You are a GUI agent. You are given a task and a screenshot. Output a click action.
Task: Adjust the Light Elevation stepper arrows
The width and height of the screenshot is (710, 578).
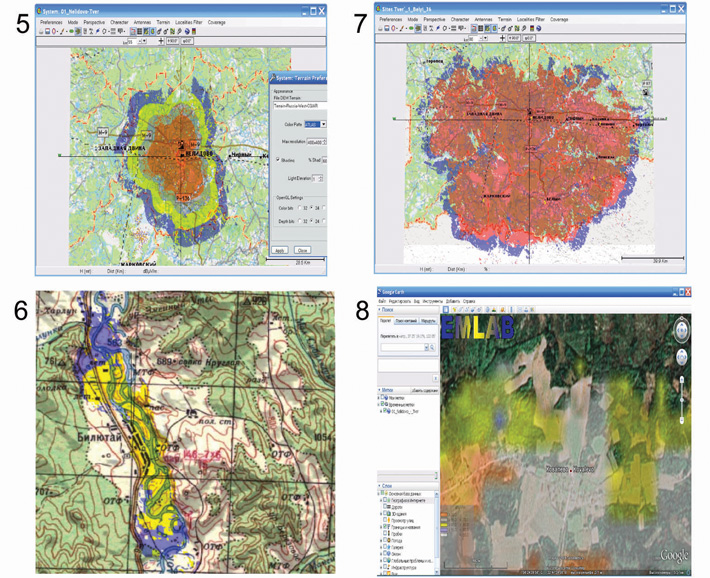click(321, 178)
